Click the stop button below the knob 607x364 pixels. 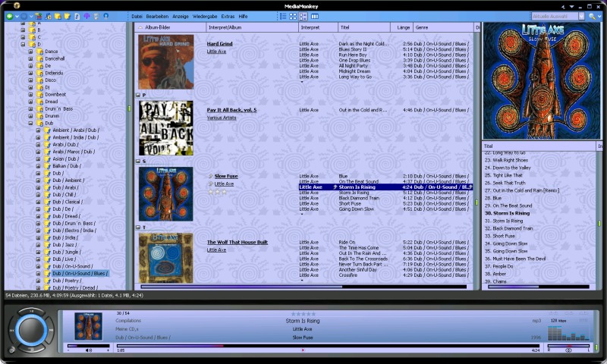coord(31,350)
